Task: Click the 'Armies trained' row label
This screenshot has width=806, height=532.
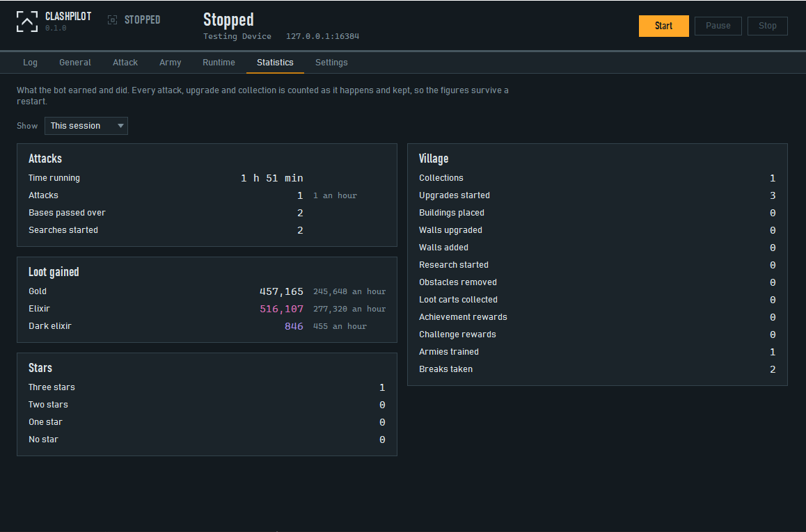Action: click(449, 353)
